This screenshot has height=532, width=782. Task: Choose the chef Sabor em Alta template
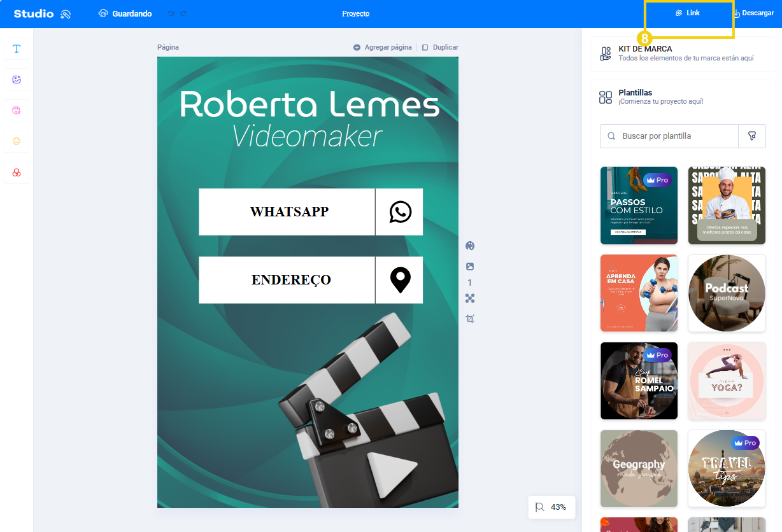pyautogui.click(x=727, y=206)
